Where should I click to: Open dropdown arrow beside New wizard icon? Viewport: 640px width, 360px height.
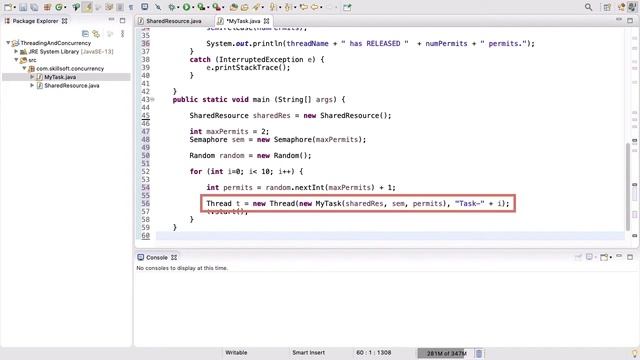14,7
